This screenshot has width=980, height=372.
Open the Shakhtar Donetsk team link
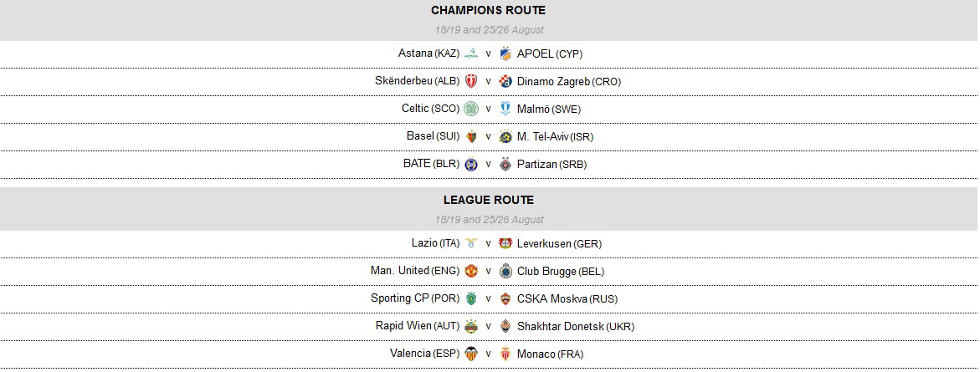(x=560, y=326)
